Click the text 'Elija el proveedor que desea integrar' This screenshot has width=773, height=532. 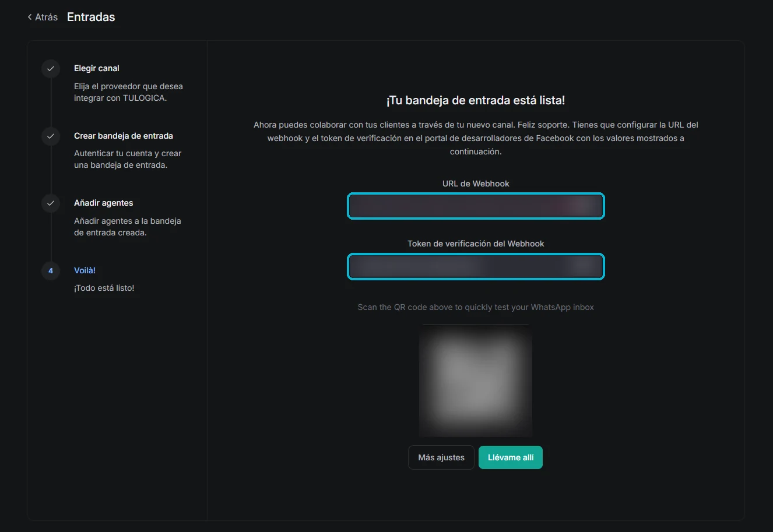[x=128, y=92]
